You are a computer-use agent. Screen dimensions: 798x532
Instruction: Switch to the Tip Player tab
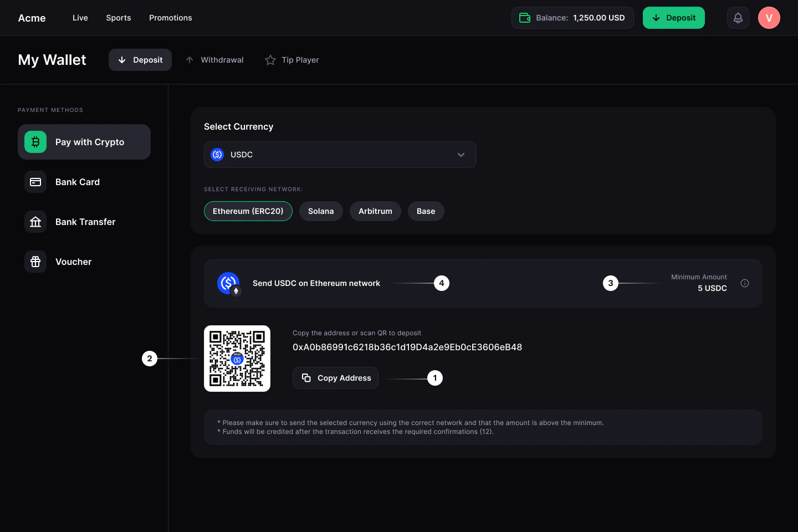(x=292, y=60)
